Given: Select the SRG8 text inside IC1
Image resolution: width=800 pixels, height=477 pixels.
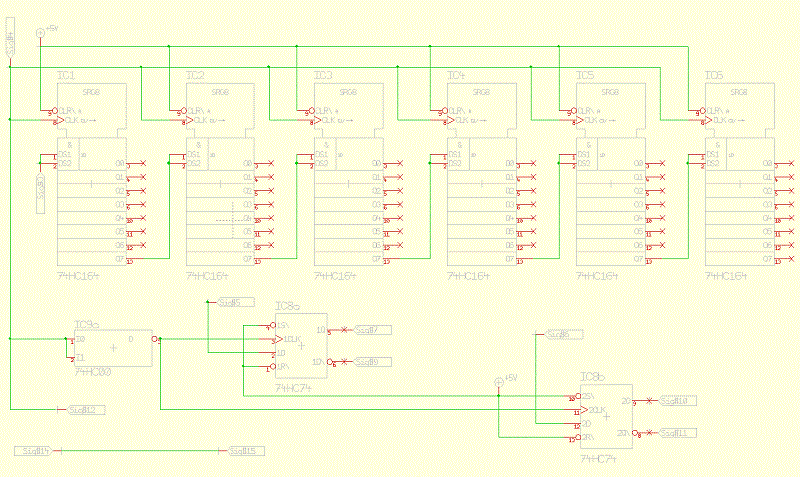Looking at the screenshot, I should [91, 92].
